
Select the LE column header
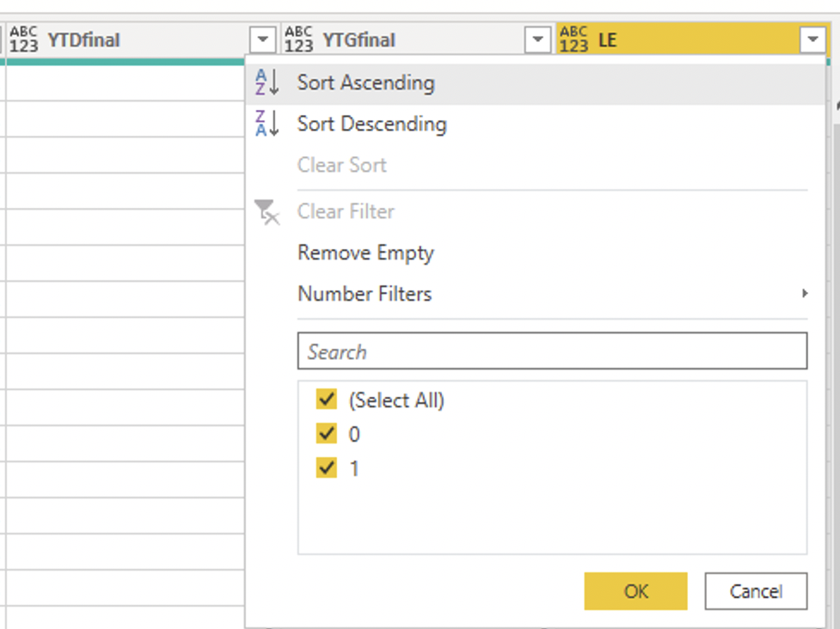click(693, 39)
